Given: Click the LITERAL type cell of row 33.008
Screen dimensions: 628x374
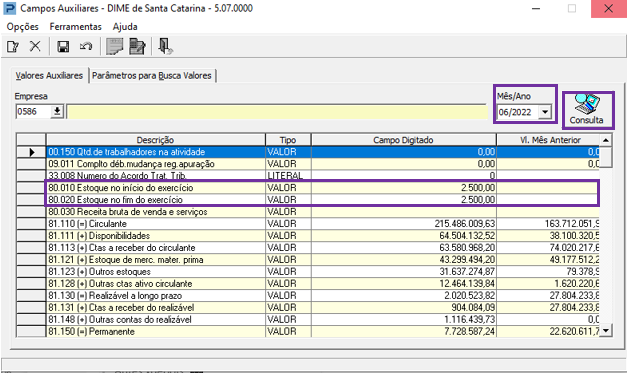Looking at the screenshot, I should (x=288, y=176).
